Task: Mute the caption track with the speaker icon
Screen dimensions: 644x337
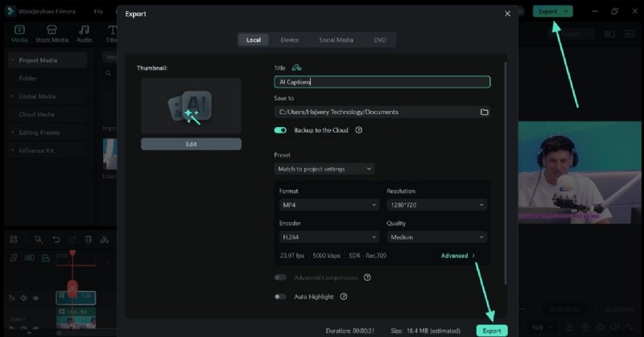Action: pos(23,298)
